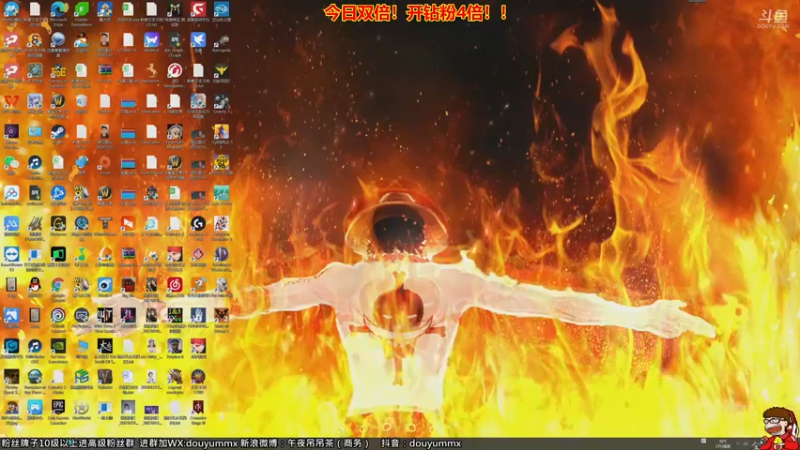Launch the Forge of Empires FoE icon
Screen dimensions: 800x450
pyautogui.click(x=58, y=70)
